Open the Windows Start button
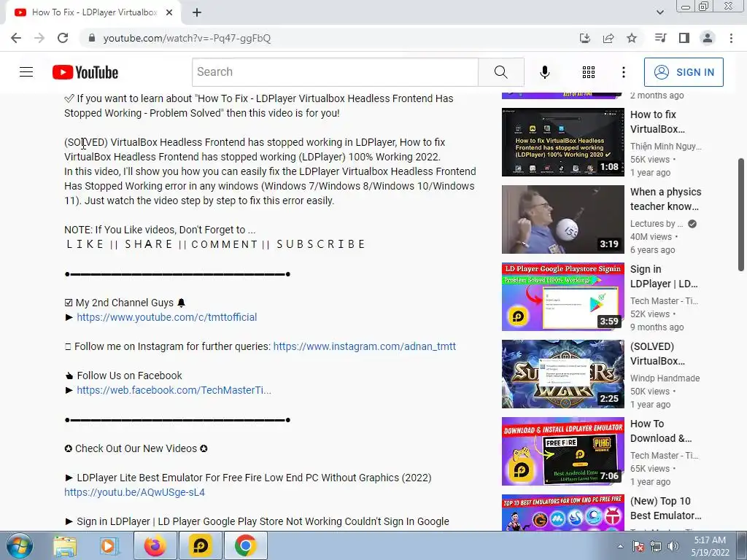This screenshot has width=747, height=560. pyautogui.click(x=20, y=545)
